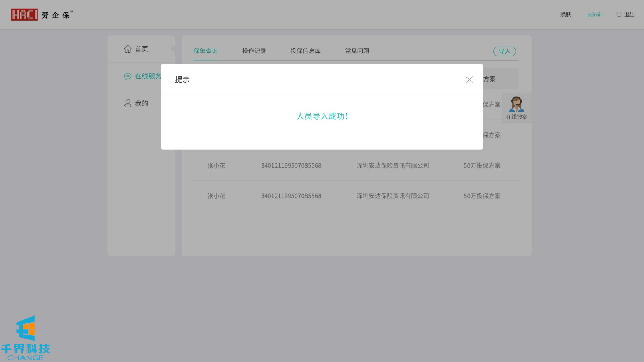Viewport: 644px width, 362px height.
Task: Switch to the 保单查询 tab
Action: coord(205,51)
